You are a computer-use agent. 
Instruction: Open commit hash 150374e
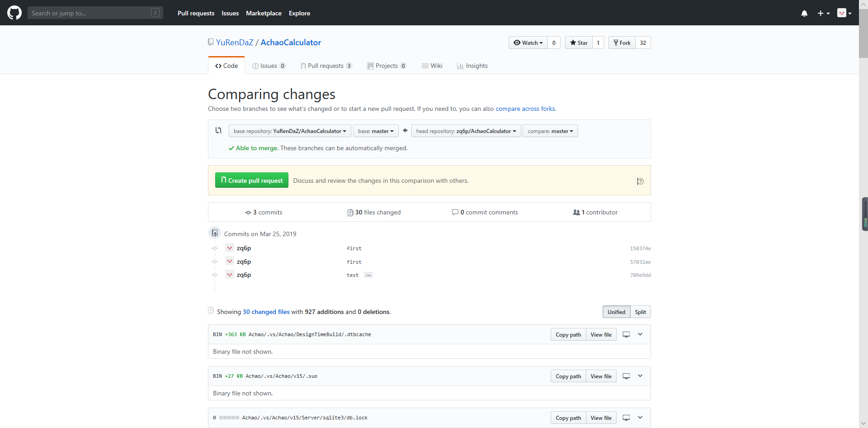[640, 248]
